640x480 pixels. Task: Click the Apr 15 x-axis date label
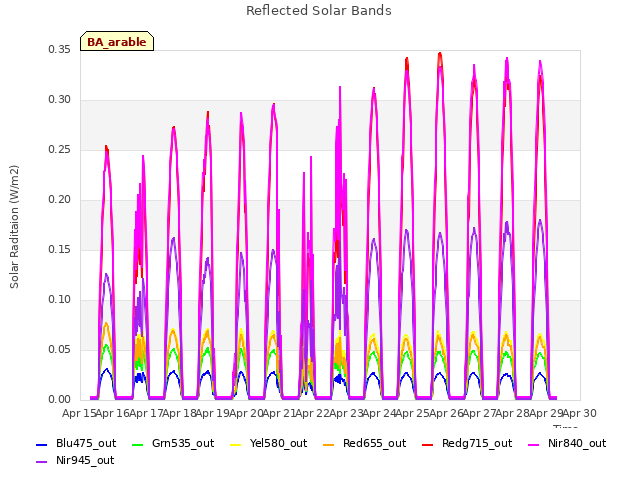[x=79, y=413]
